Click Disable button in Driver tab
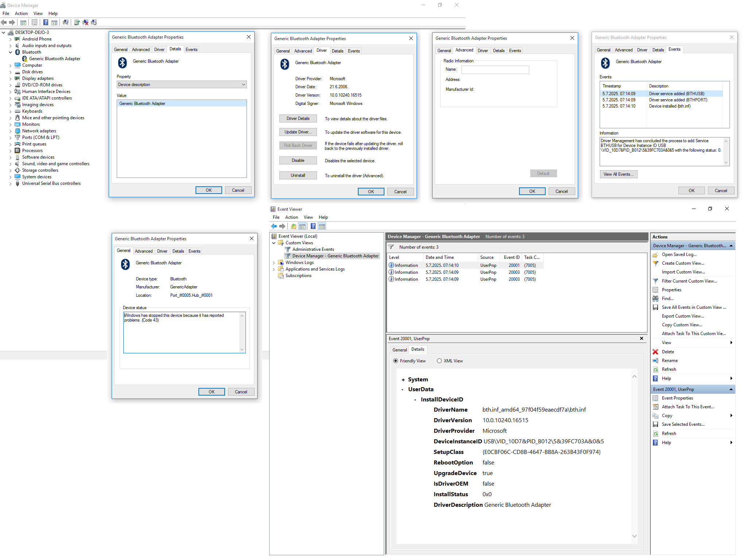The image size is (747, 560). tap(298, 160)
